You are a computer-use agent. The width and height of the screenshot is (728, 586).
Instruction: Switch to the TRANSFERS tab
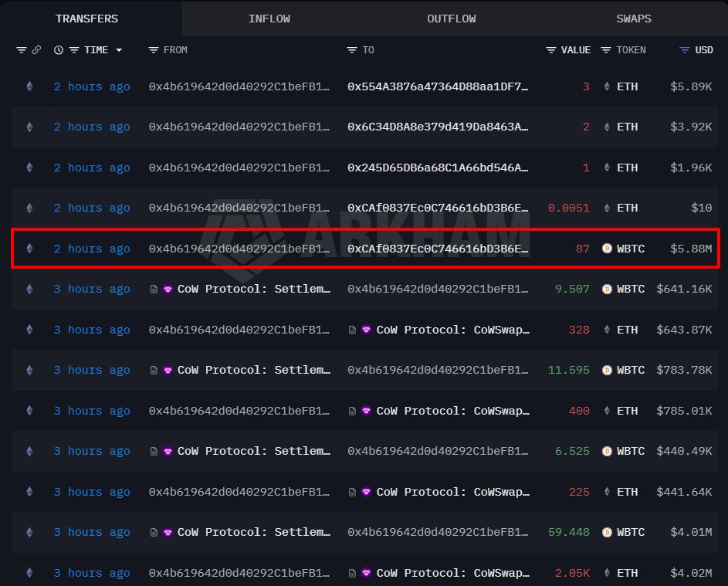pyautogui.click(x=86, y=19)
